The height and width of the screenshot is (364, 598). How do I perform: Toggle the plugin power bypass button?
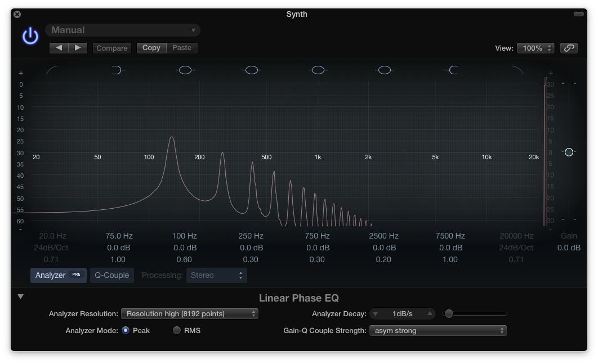click(30, 37)
